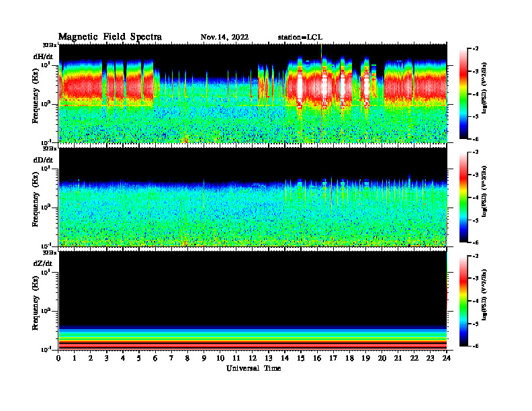Screen dimensions: 532x411
Task: Click the hour "21" tick label on the time axis
Action: click(x=398, y=358)
